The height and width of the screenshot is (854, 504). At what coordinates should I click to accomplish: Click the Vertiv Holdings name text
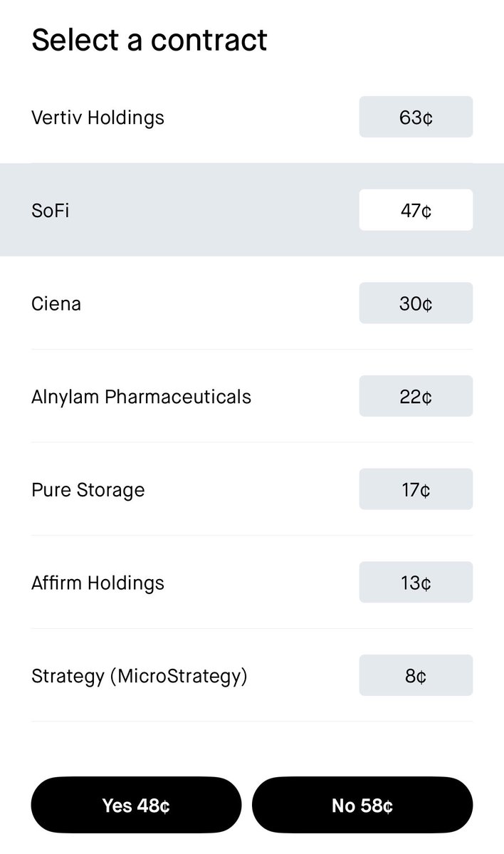click(98, 118)
